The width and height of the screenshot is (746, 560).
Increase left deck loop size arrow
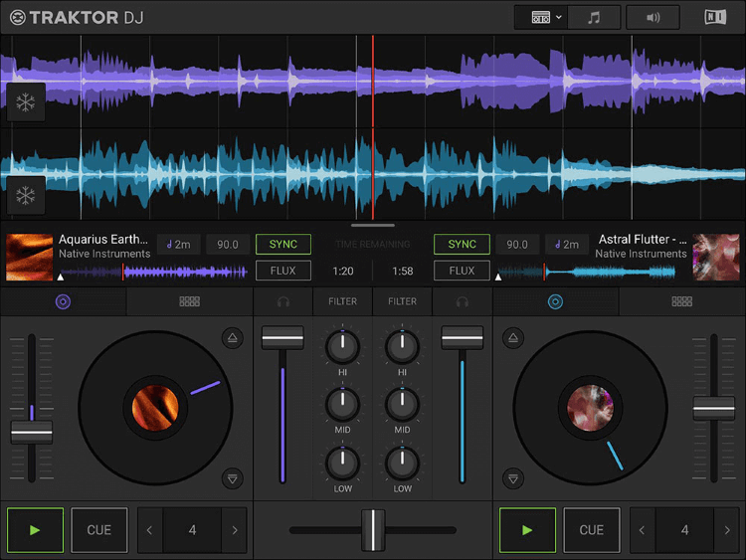coord(235,530)
